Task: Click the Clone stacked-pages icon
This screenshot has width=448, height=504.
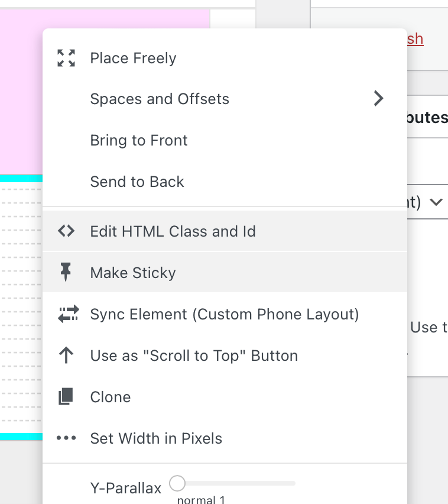Action: [66, 397]
